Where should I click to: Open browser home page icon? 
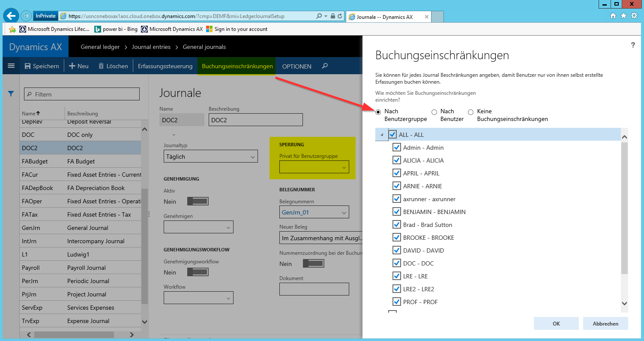[x=613, y=16]
